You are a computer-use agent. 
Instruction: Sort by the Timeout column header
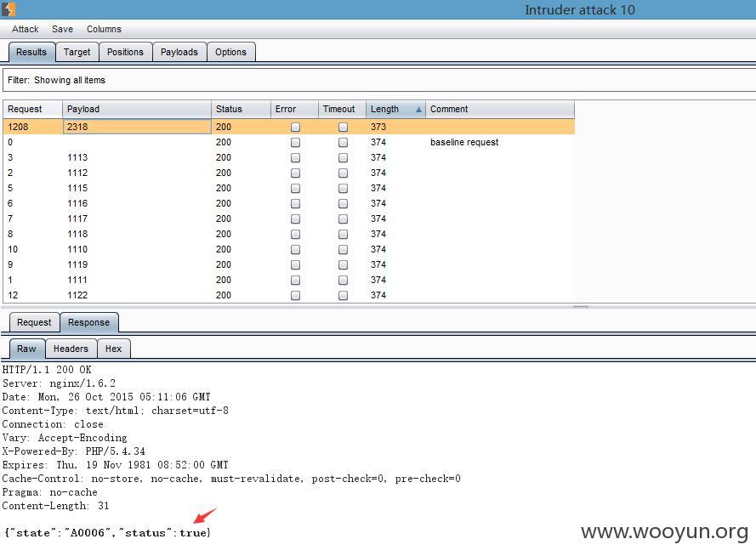(343, 109)
